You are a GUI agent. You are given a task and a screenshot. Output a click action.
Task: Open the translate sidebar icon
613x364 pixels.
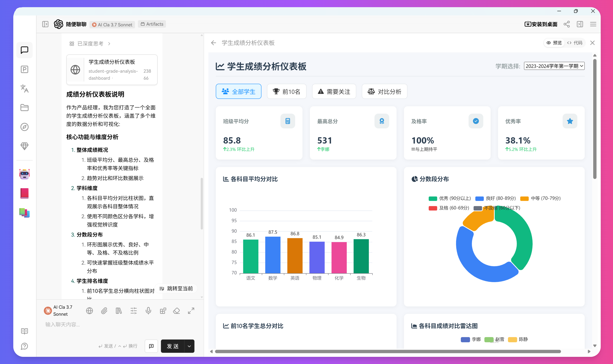click(x=24, y=89)
